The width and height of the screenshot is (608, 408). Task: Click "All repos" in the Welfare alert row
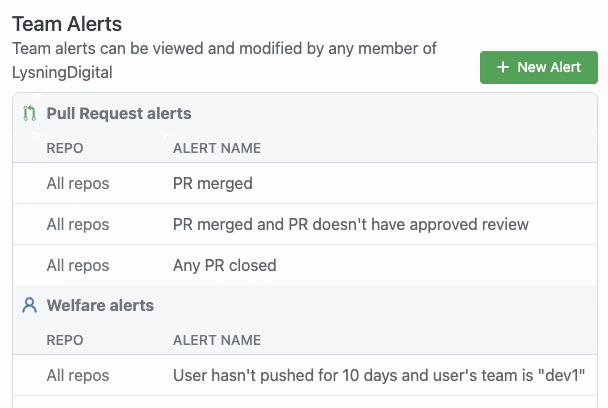click(78, 377)
